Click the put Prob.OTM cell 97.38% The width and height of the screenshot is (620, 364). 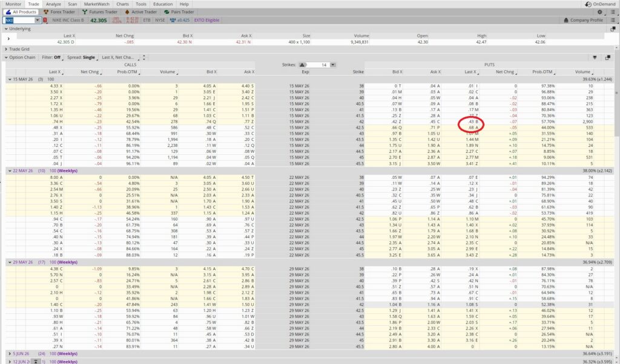coord(548,86)
